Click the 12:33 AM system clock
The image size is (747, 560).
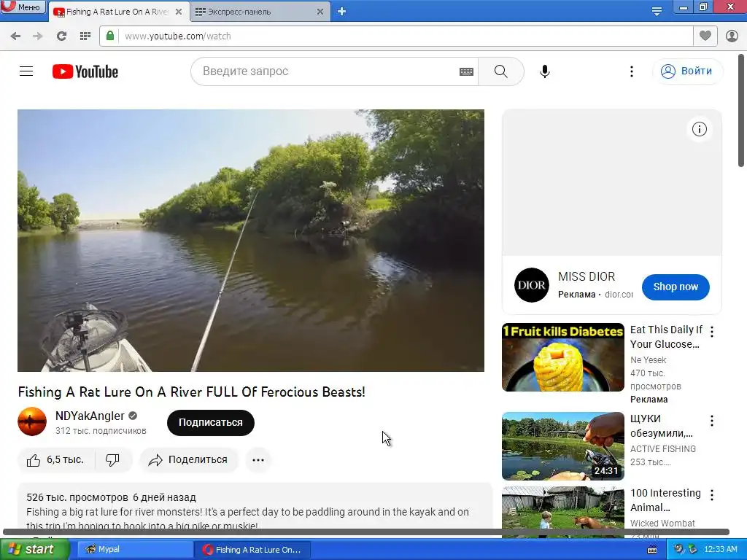point(720,549)
